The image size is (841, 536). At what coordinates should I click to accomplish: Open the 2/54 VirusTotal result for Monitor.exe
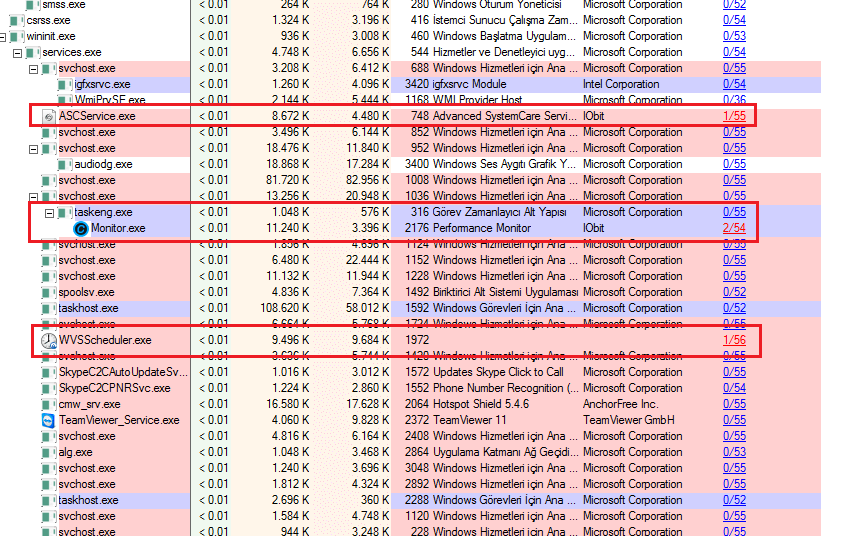pos(734,228)
